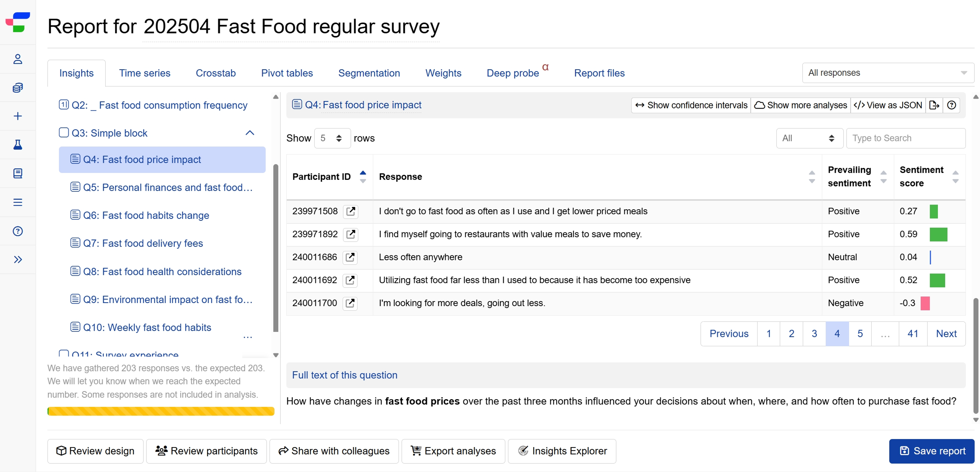
Task: Open participant 240011686 external link icon
Action: (350, 257)
